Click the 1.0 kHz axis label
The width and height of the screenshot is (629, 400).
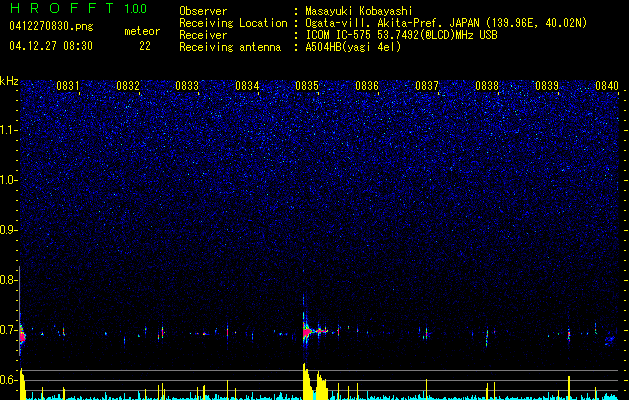[7, 180]
